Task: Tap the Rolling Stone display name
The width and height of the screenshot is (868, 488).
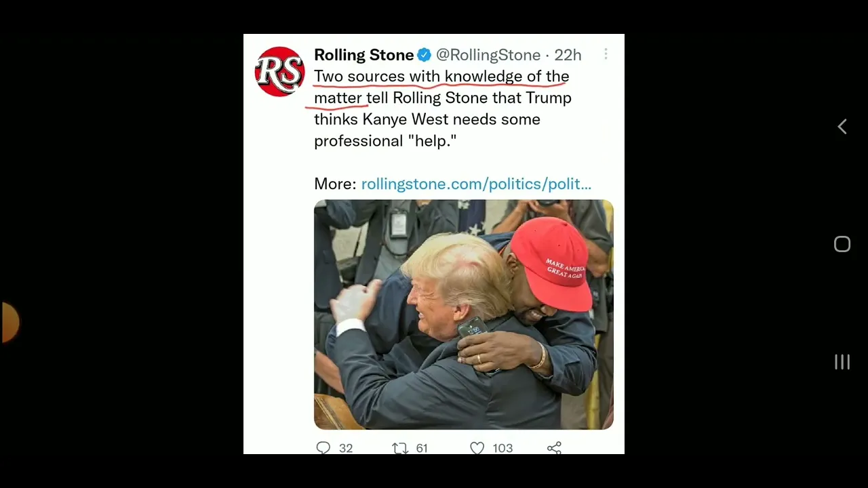Action: [363, 55]
